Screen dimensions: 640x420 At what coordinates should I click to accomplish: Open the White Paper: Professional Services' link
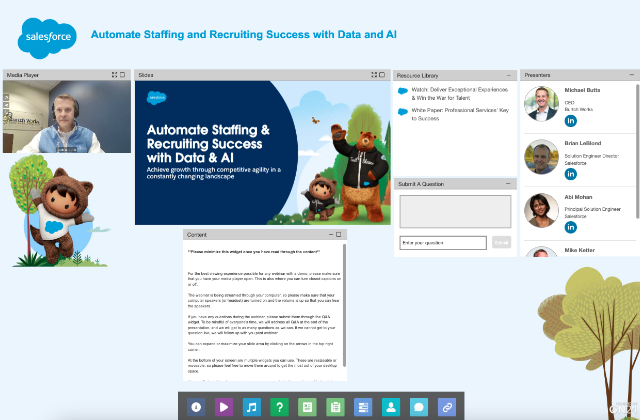pyautogui.click(x=460, y=114)
